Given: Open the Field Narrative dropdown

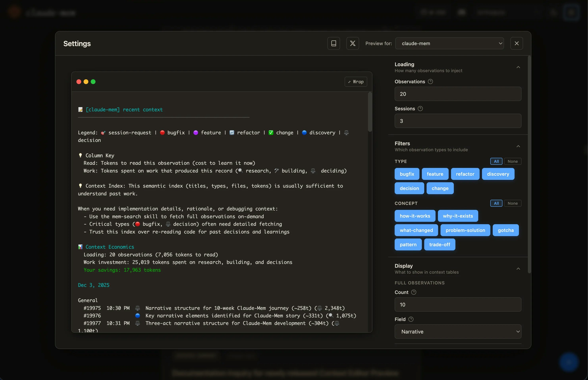Looking at the screenshot, I should click(458, 332).
